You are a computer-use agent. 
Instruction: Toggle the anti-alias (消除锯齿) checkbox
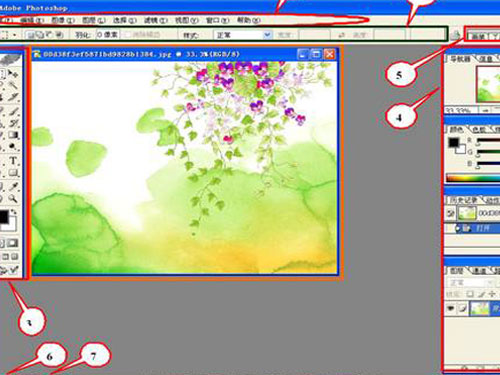point(128,34)
